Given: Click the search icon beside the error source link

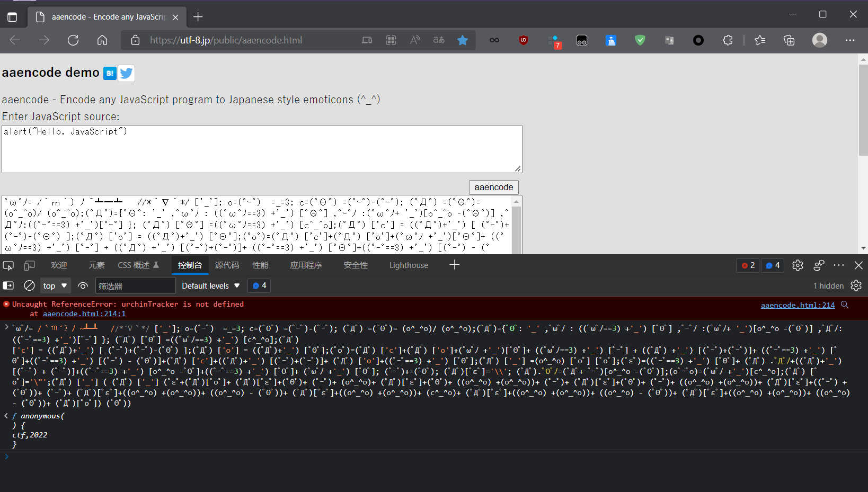Looking at the screenshot, I should pyautogui.click(x=845, y=305).
